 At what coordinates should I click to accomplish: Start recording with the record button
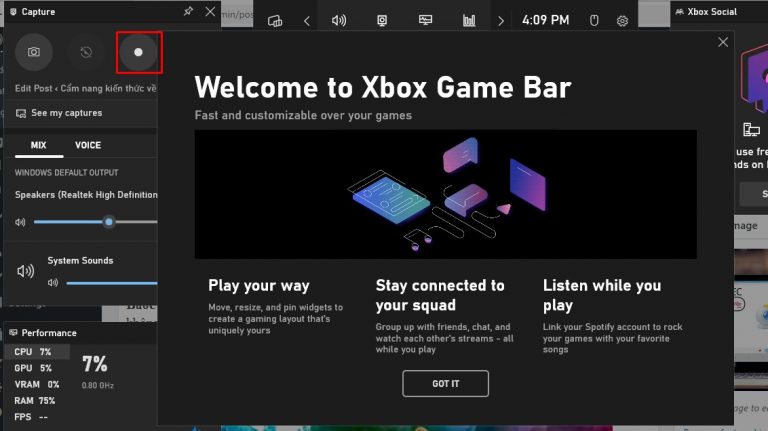pos(139,52)
